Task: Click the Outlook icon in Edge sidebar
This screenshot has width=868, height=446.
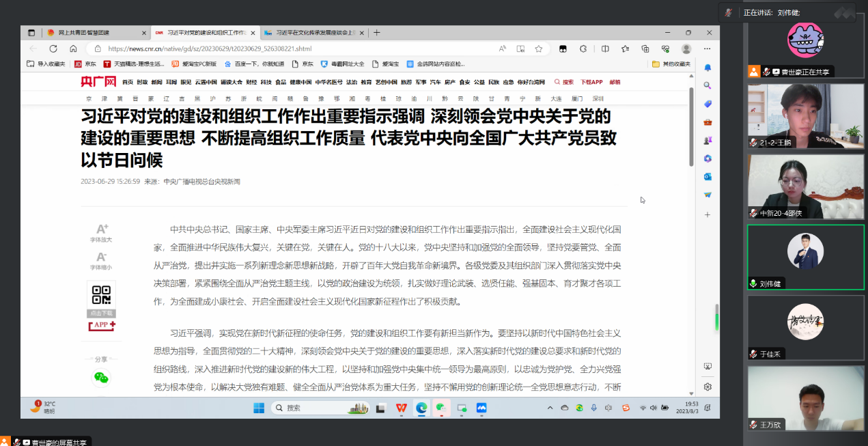Action: (708, 176)
